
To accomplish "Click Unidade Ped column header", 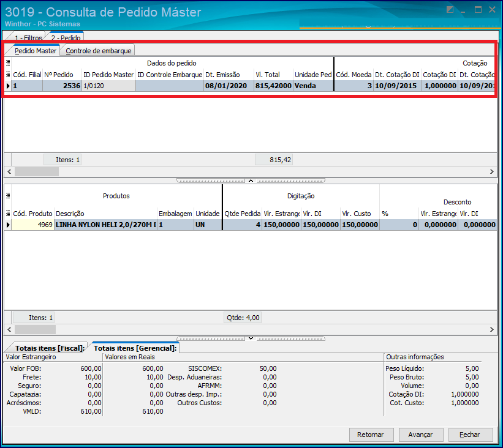I will pos(313,75).
